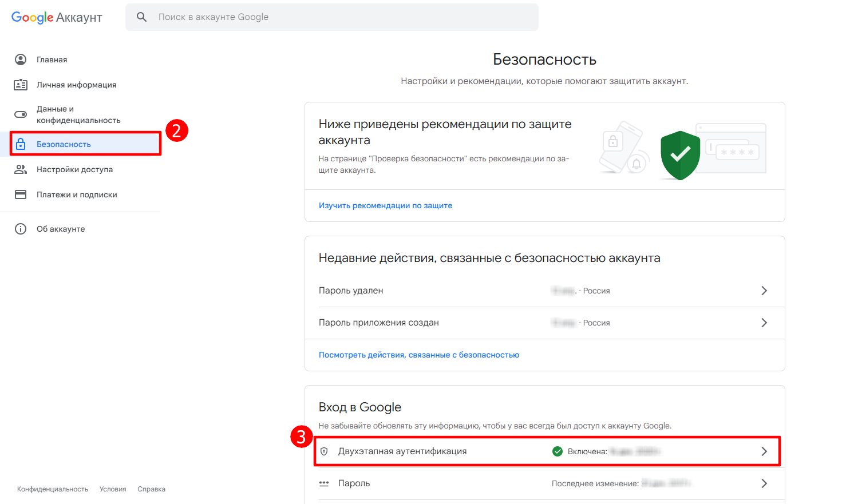Click the Личная информация ID card icon
This screenshot has width=842, height=504.
[x=21, y=85]
